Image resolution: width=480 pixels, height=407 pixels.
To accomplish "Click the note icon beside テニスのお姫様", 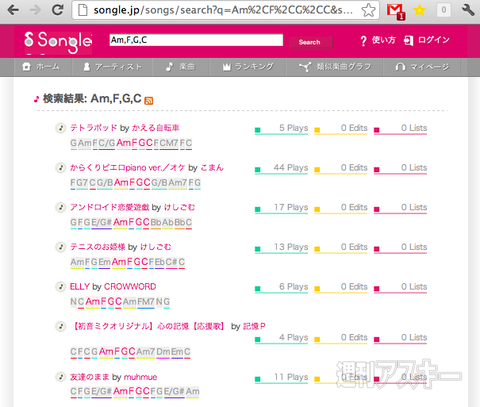I will point(60,247).
